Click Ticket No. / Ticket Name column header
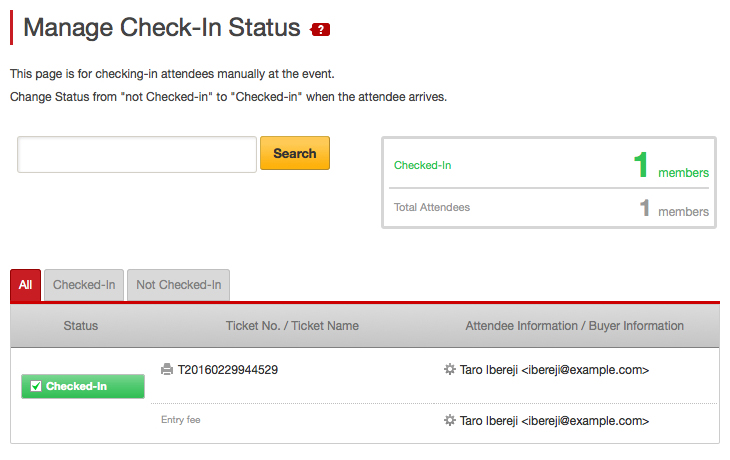The image size is (730, 460). click(292, 326)
